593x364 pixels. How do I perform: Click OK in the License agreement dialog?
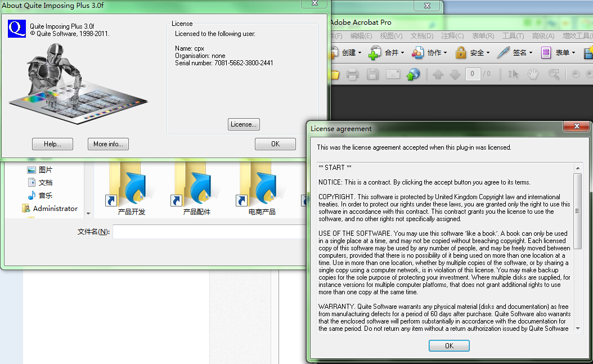[x=449, y=346]
